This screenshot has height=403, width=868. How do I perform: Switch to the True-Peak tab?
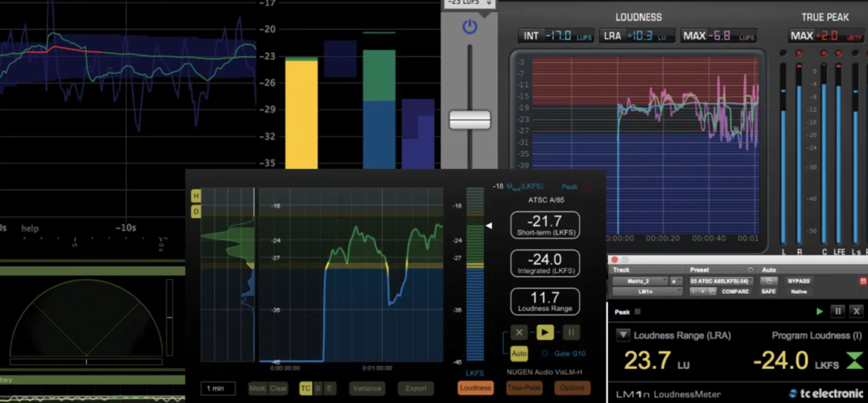(524, 388)
